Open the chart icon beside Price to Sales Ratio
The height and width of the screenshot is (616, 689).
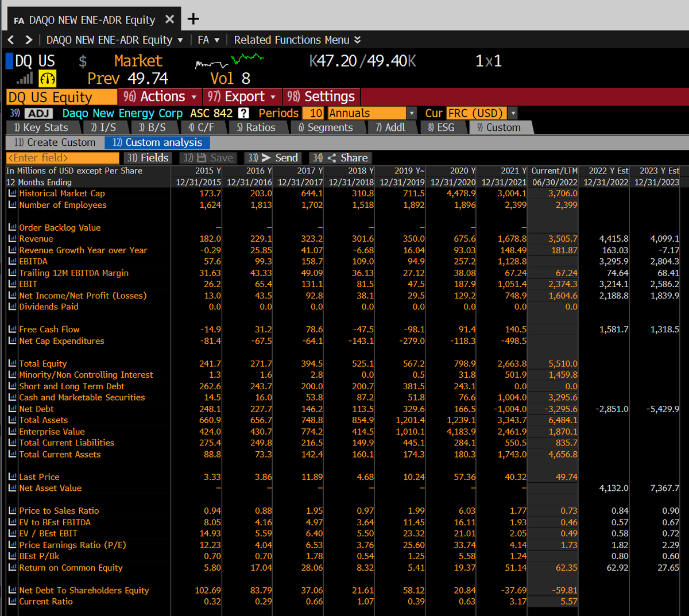click(12, 511)
